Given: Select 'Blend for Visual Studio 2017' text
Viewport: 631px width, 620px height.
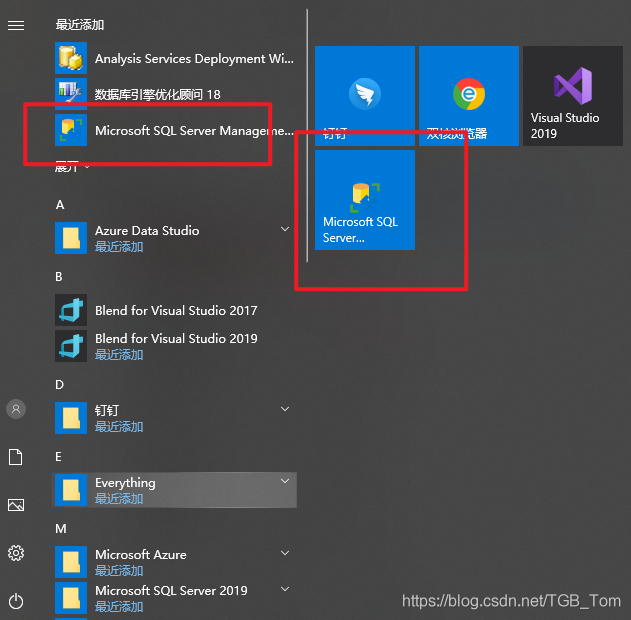Looking at the screenshot, I should coord(176,311).
